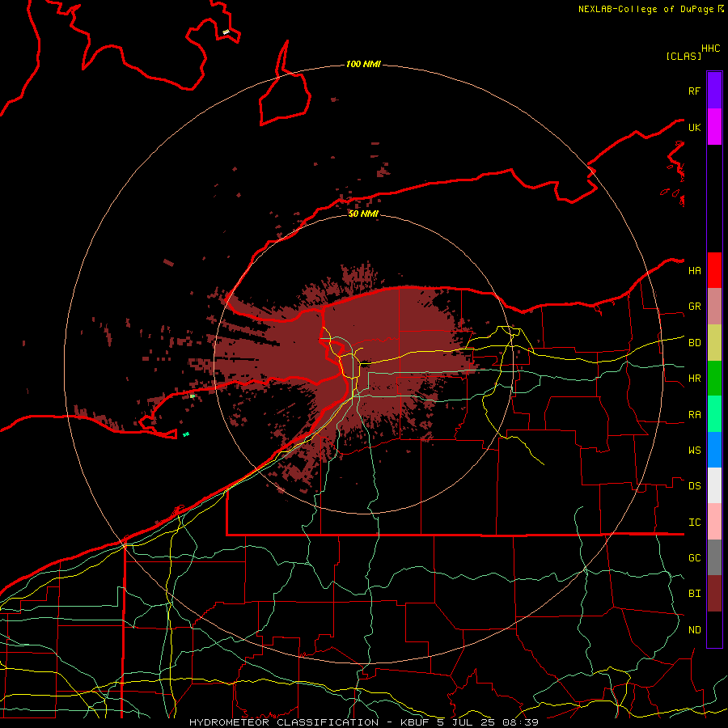This screenshot has height=728, width=728.
Task: Click the dark red BI swatch
Action: [714, 594]
